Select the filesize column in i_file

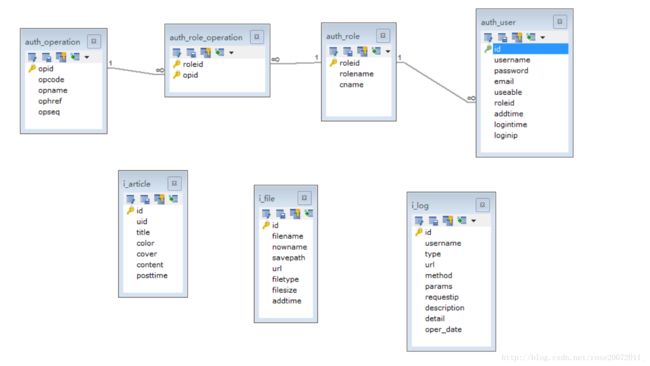coord(284,290)
